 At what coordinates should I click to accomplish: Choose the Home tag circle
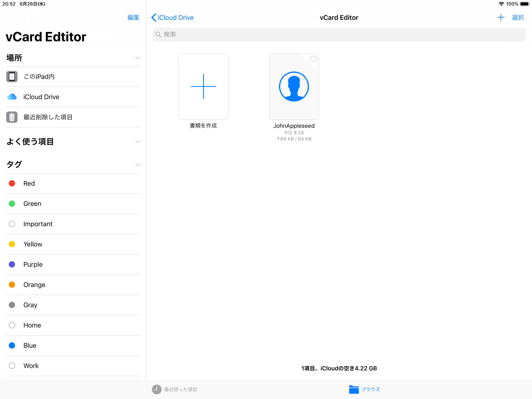[12, 325]
